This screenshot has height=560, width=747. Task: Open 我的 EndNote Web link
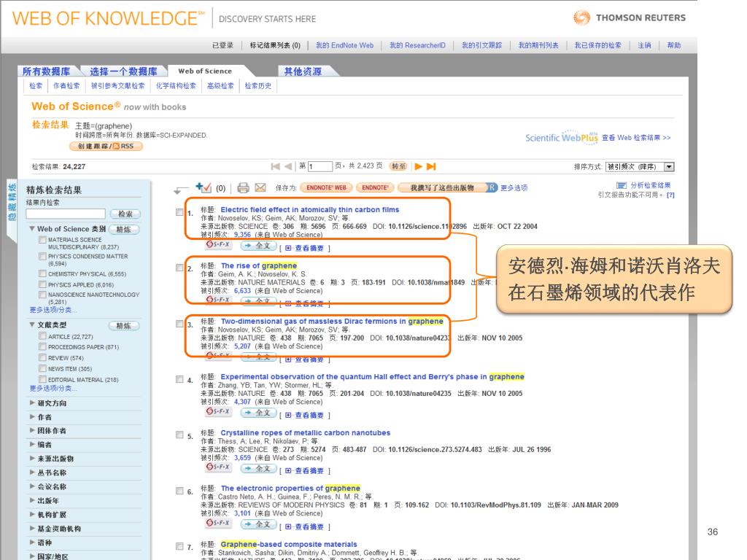coord(344,45)
